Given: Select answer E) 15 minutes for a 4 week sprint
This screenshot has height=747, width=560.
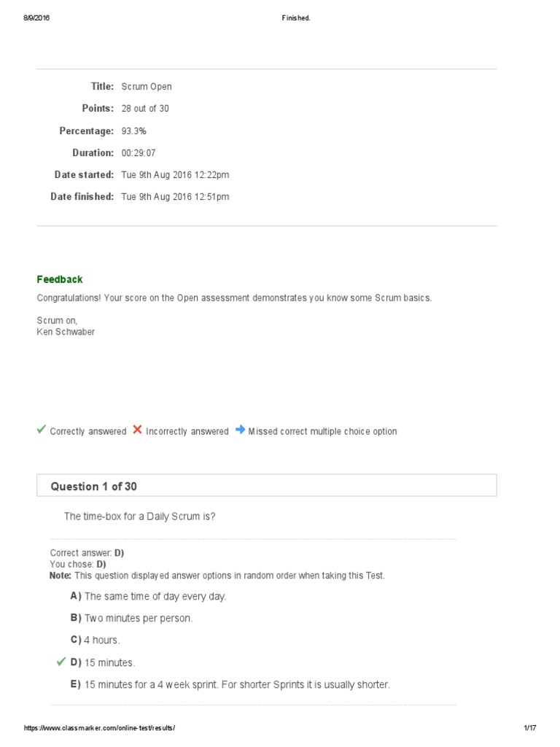Looking at the screenshot, I should click(x=230, y=684).
